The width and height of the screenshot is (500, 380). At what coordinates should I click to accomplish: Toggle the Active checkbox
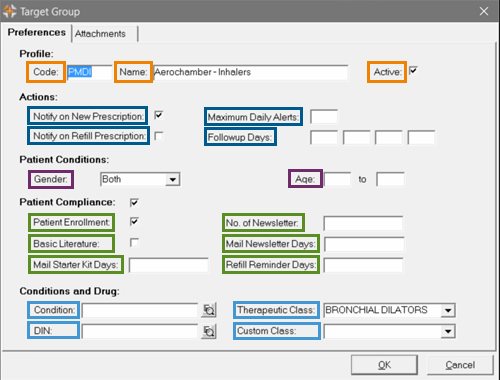point(413,71)
